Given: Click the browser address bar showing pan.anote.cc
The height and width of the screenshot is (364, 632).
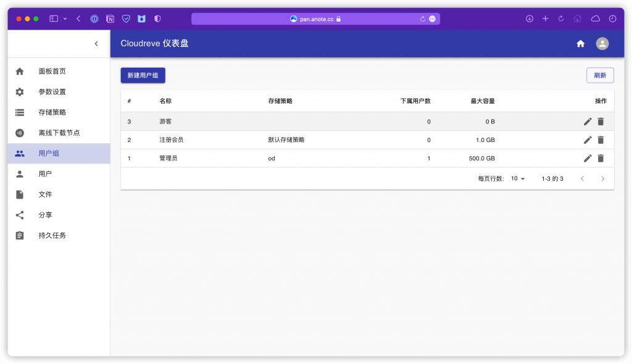Looking at the screenshot, I should click(x=316, y=18).
